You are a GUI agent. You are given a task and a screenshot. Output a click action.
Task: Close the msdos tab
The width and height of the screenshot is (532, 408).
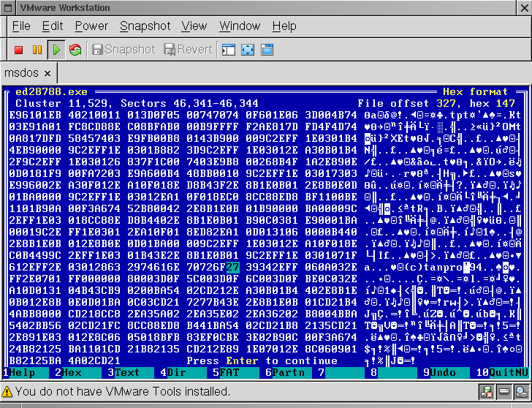point(47,73)
